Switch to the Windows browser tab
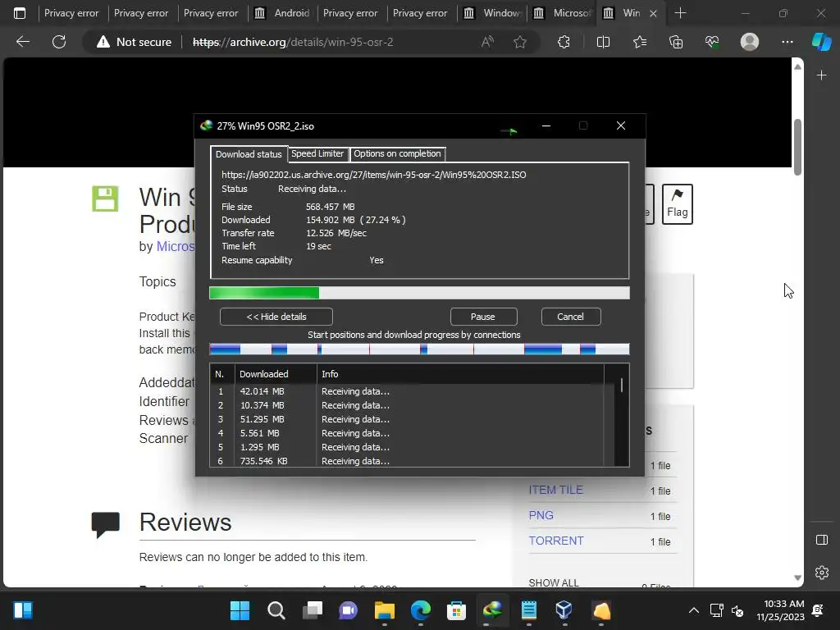The width and height of the screenshot is (840, 630). point(493,13)
